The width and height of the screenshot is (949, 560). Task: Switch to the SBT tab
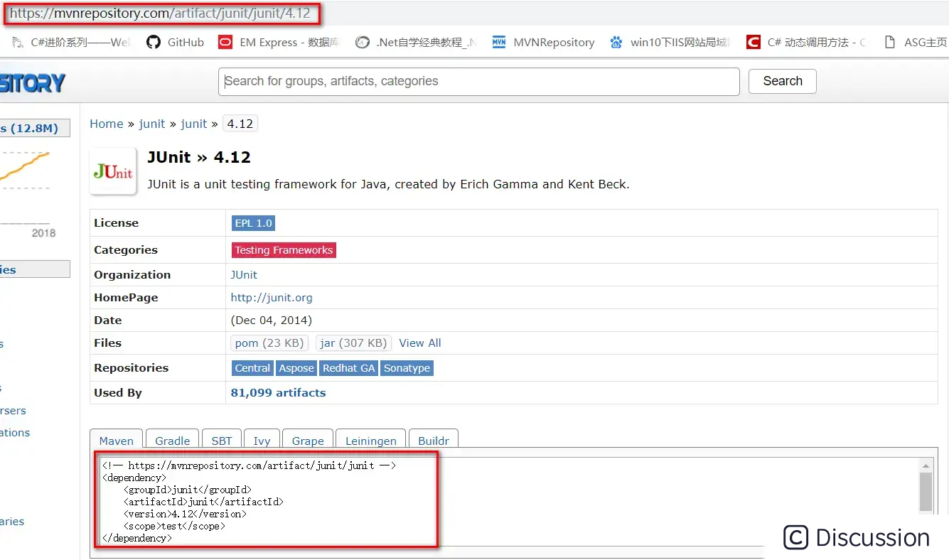(x=222, y=441)
